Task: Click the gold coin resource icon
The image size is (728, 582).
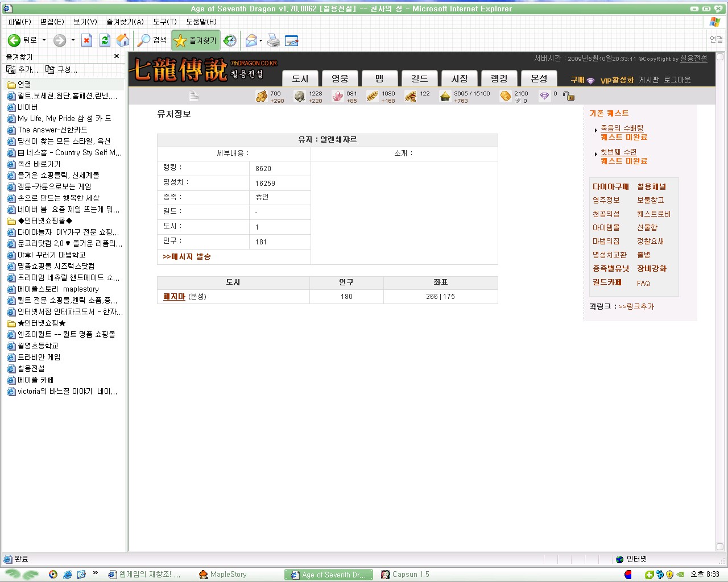Action: [x=505, y=97]
